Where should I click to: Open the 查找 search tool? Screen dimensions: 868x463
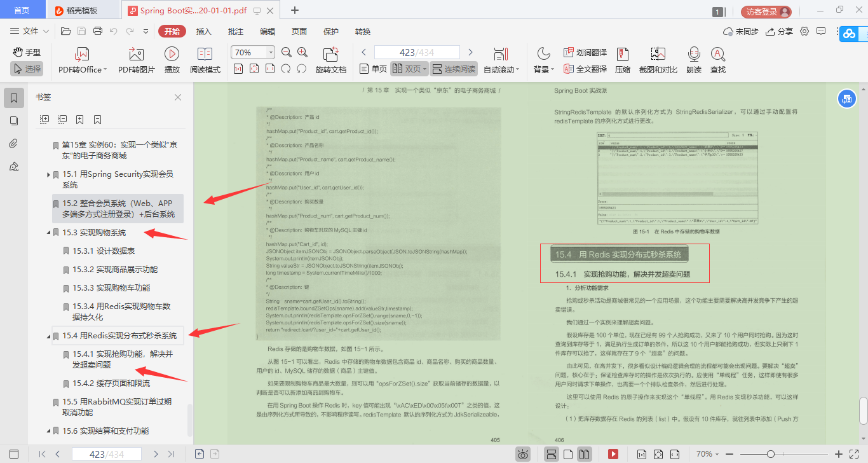point(718,60)
